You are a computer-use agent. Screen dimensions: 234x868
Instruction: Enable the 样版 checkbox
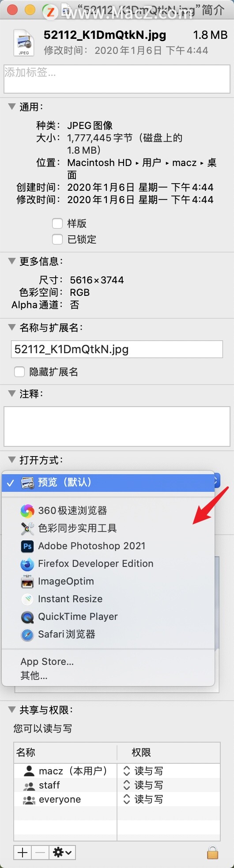(x=57, y=223)
